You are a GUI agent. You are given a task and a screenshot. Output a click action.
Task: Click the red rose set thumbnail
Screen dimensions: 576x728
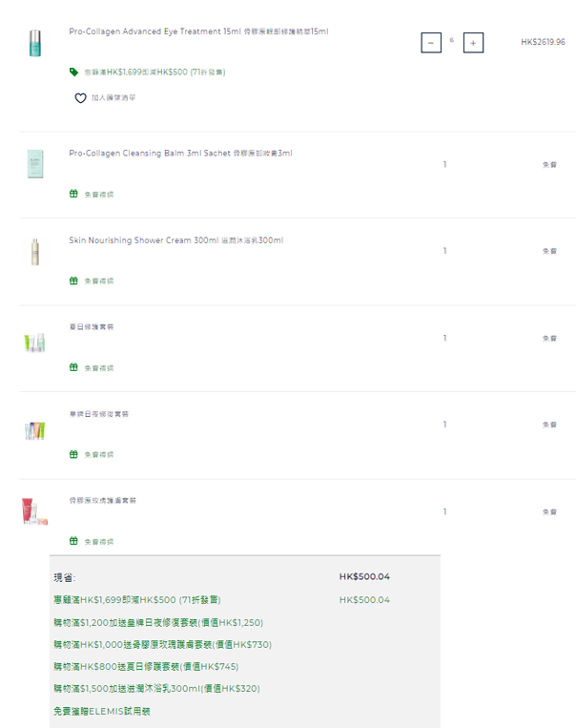tap(35, 511)
